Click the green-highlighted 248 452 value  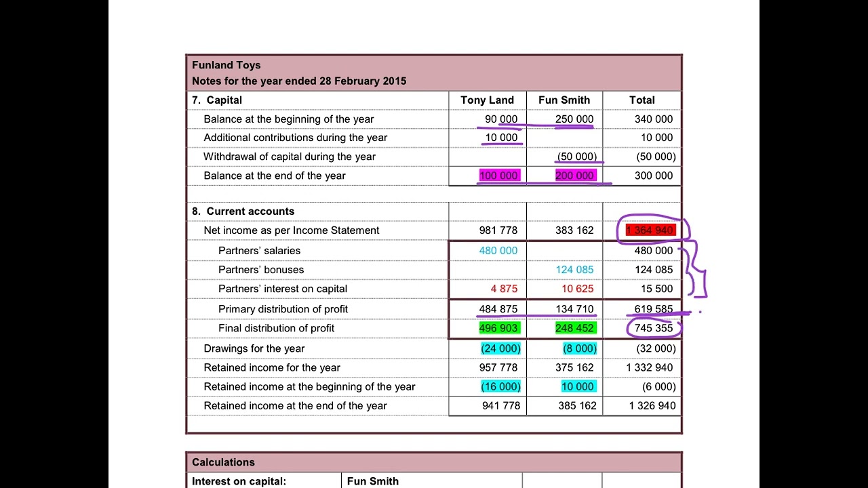[574, 328]
